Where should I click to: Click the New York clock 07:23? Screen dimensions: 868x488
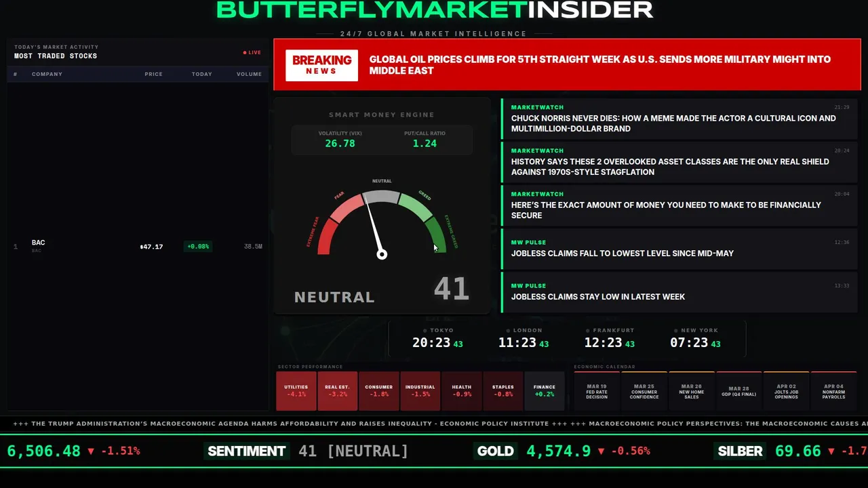pos(689,343)
